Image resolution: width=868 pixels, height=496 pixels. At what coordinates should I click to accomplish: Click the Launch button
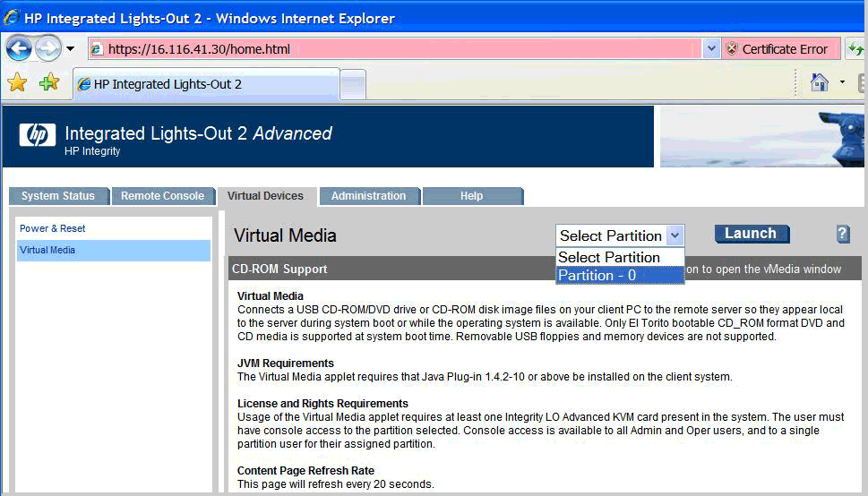pyautogui.click(x=752, y=234)
